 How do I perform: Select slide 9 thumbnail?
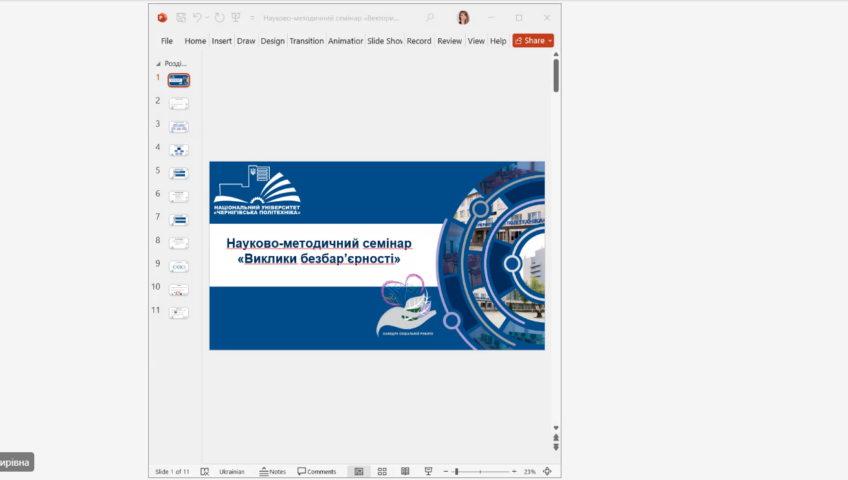178,266
